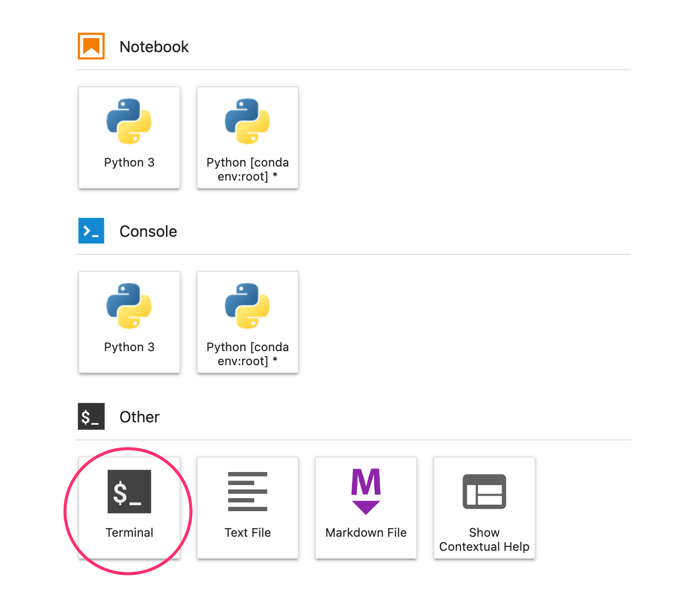The width and height of the screenshot is (675, 616).
Task: Click "Python [conda env:root] *" label under Notebook
Action: point(247,170)
